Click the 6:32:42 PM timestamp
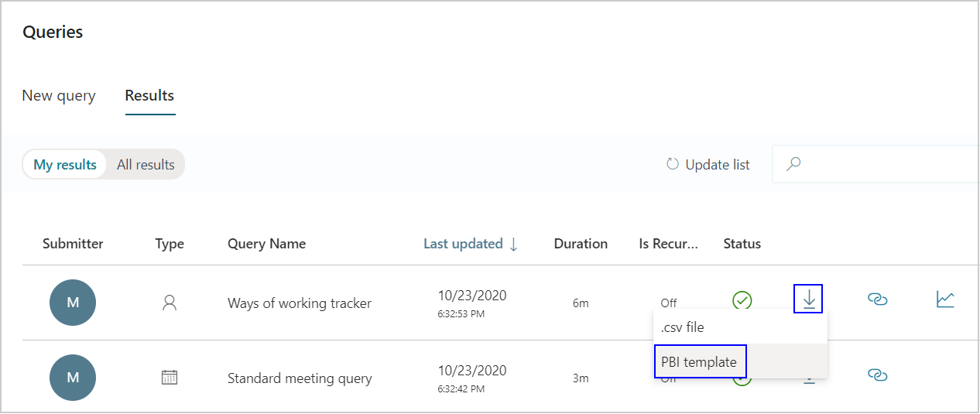Viewport: 980px width, 414px height. 461,389
